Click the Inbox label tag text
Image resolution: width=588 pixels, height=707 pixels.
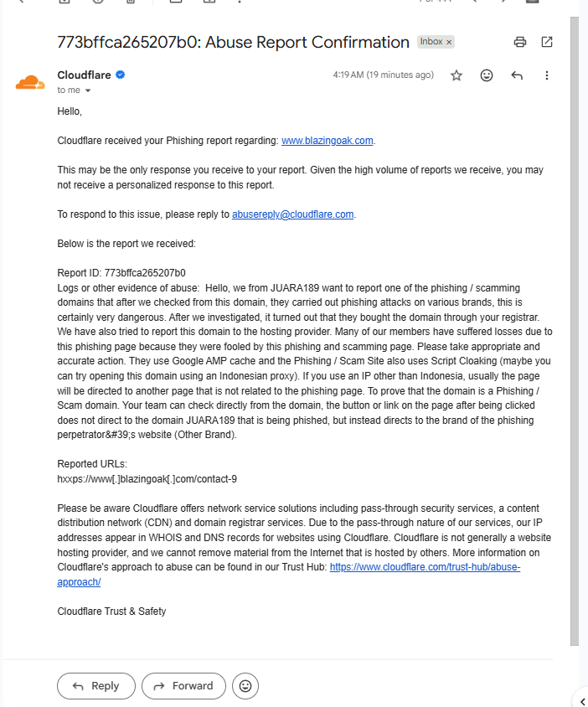[x=431, y=42]
